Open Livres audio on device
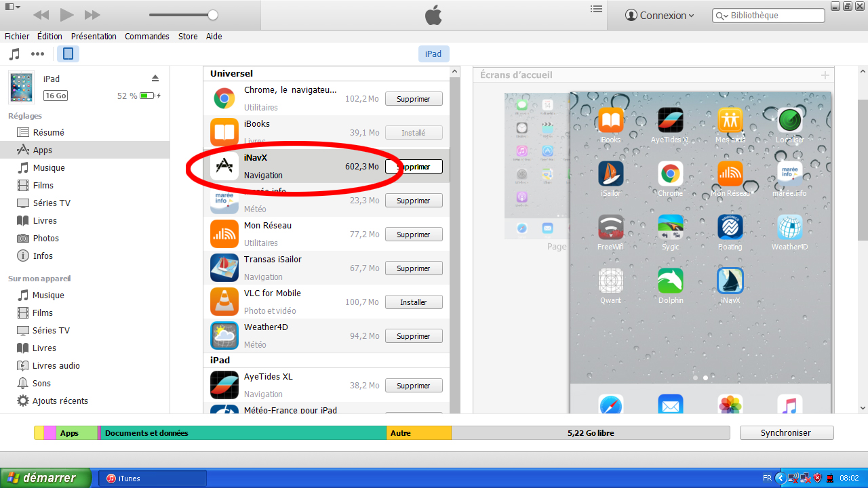Viewport: 868px width, 488px height. (56, 366)
